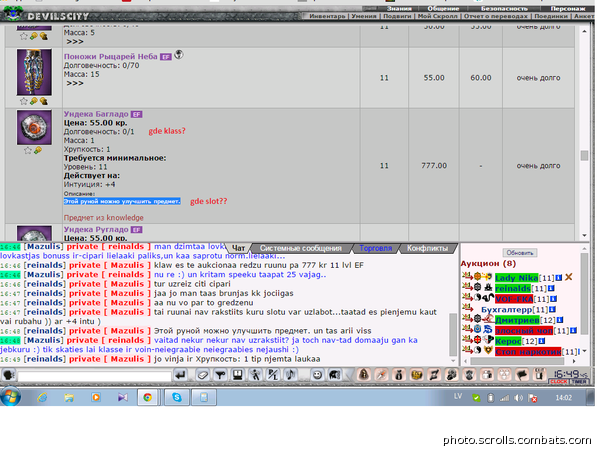Open Мой Скролл submenu item

437,16
